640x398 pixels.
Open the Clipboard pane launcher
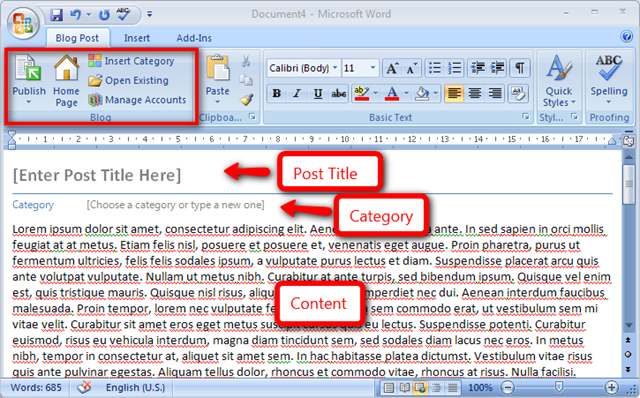(x=253, y=117)
